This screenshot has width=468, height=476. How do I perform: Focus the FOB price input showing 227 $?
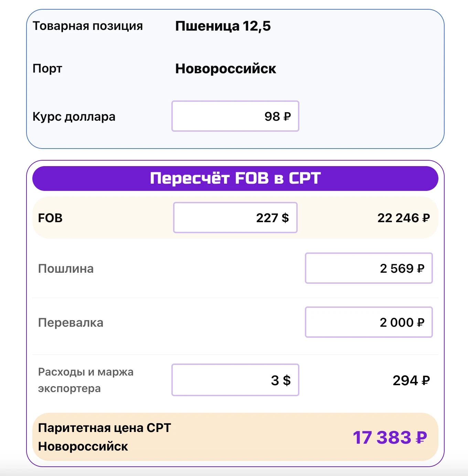(x=235, y=217)
